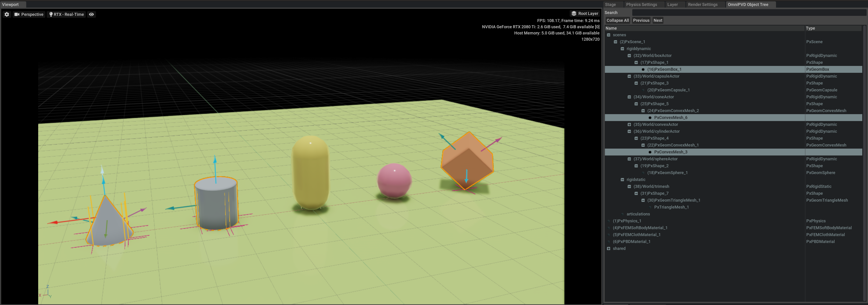Expand the (35)/World/convexActor node
The height and width of the screenshot is (305, 868).
tap(629, 124)
